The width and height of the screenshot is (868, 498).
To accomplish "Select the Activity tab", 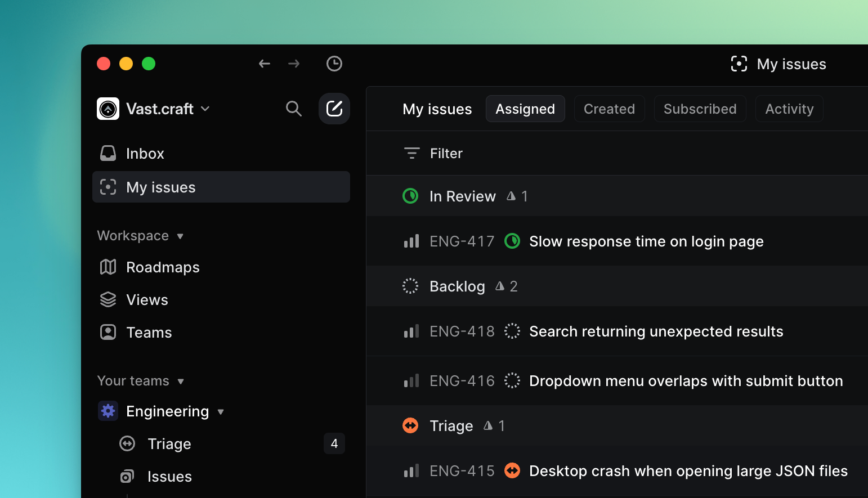I will coord(789,109).
